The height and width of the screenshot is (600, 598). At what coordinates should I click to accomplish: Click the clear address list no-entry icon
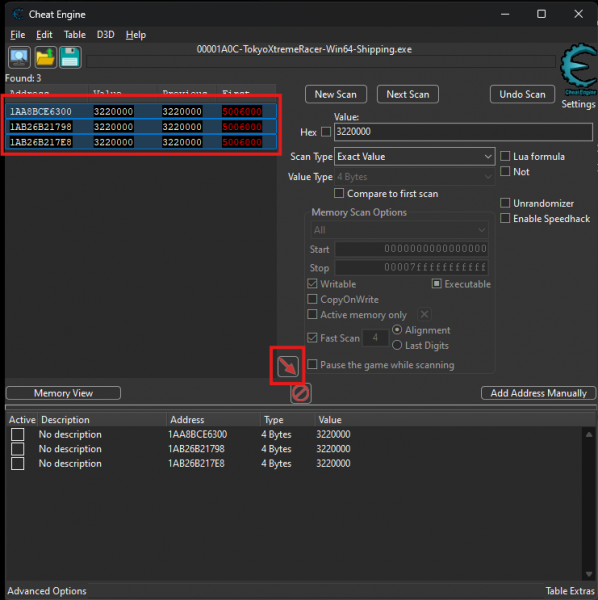(x=301, y=393)
